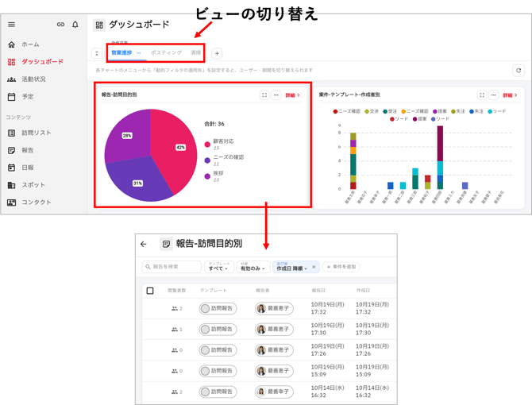Click the 合計: 36 total label
The width and height of the screenshot is (532, 405).
point(214,124)
